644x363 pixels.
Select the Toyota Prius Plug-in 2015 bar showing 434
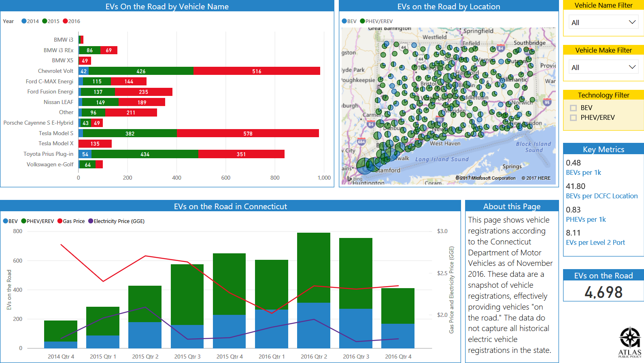pos(145,154)
